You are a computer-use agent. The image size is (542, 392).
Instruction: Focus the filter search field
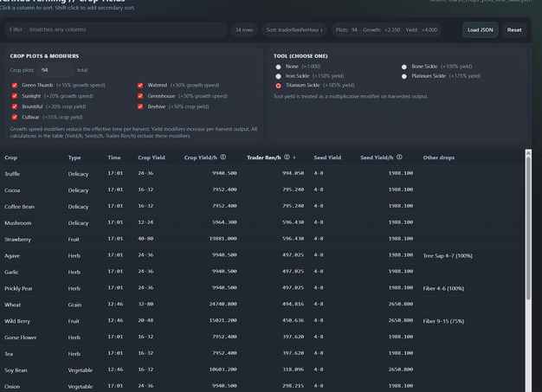coord(115,29)
